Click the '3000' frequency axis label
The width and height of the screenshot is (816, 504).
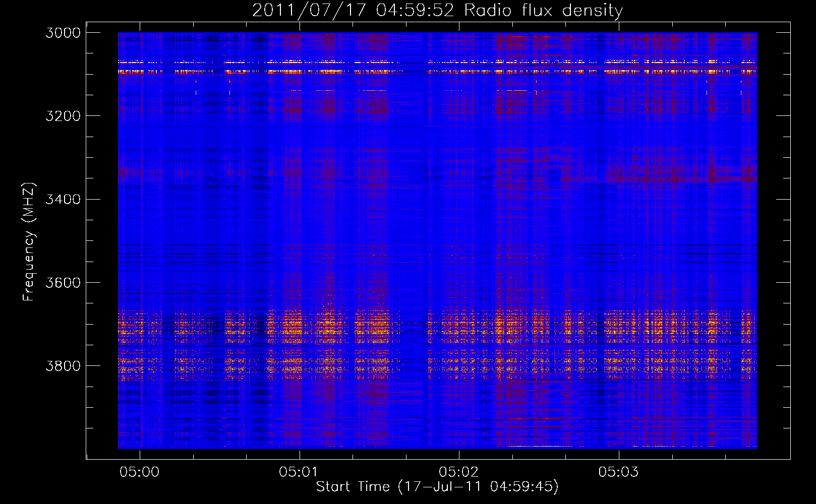[x=63, y=33]
